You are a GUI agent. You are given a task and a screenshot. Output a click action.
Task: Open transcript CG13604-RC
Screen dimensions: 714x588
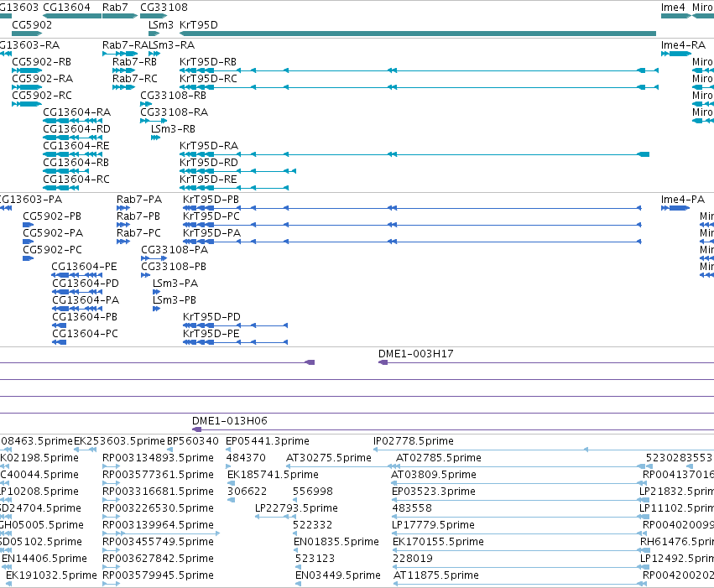[76, 180]
